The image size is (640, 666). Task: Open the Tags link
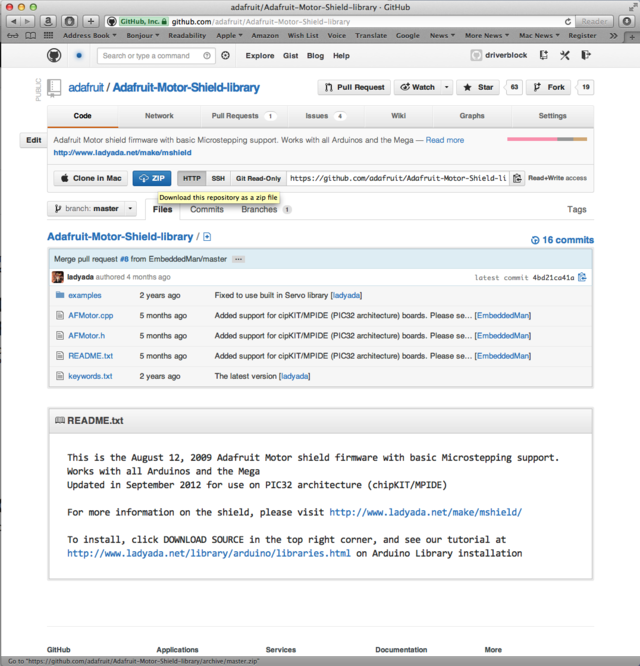(x=576, y=209)
